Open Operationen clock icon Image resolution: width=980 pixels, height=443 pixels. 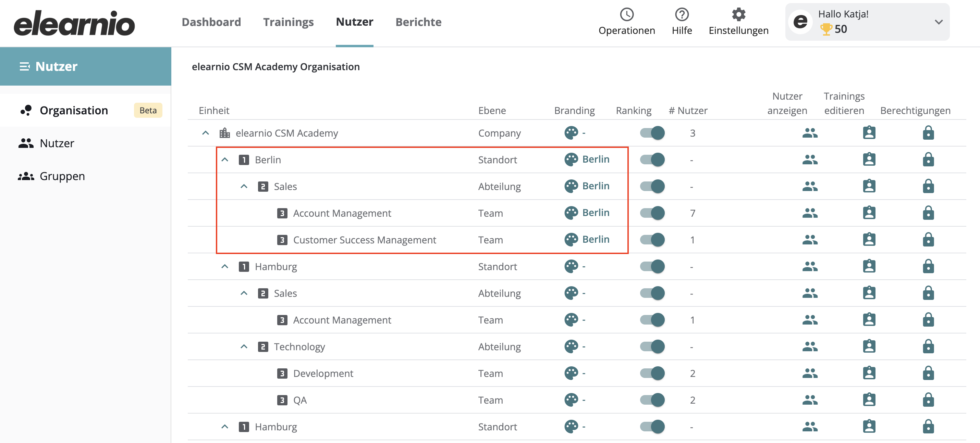(627, 14)
